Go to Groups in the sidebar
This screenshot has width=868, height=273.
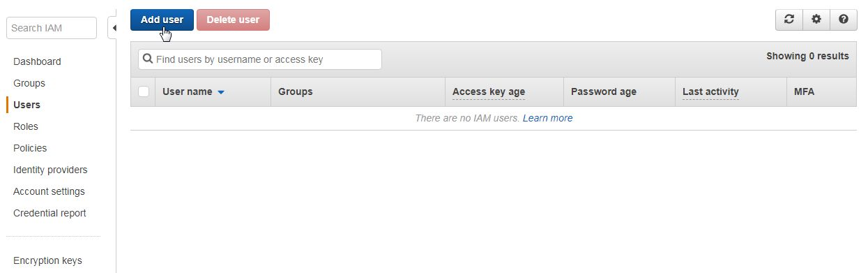coord(29,83)
